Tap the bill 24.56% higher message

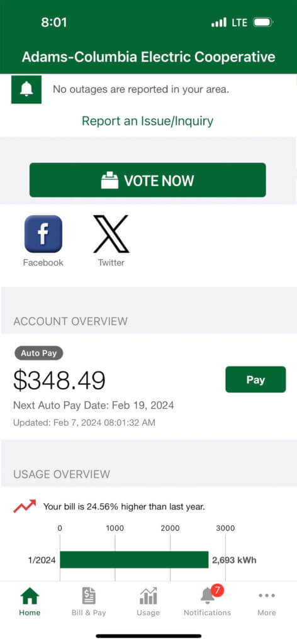(124, 507)
